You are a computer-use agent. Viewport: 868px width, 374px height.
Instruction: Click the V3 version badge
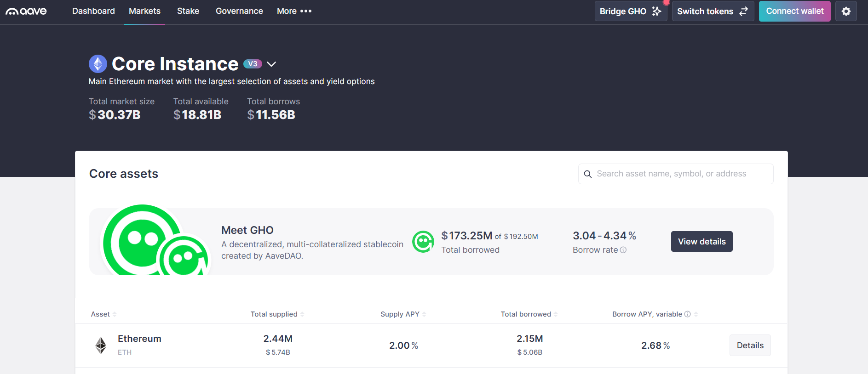tap(253, 64)
